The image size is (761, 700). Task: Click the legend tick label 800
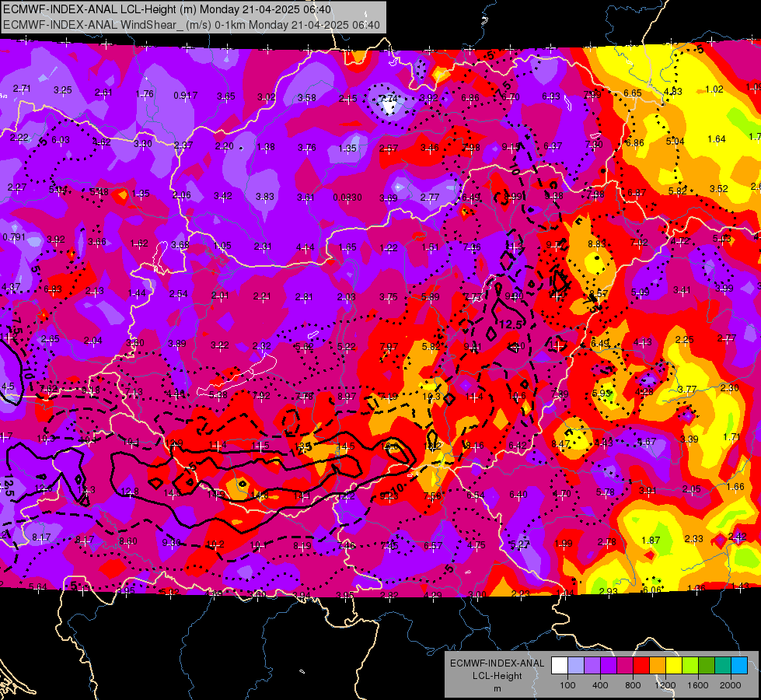[633, 685]
